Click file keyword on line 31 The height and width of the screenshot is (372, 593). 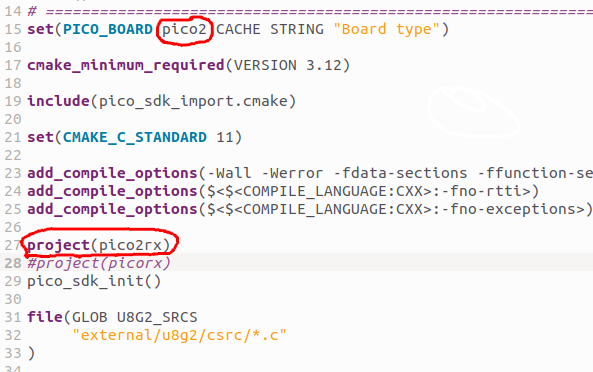coord(45,317)
